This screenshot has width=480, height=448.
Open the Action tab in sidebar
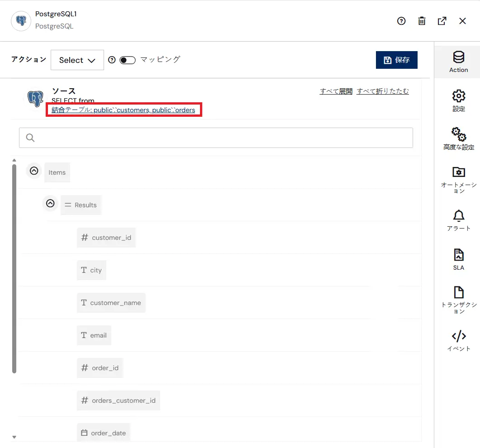click(x=458, y=62)
